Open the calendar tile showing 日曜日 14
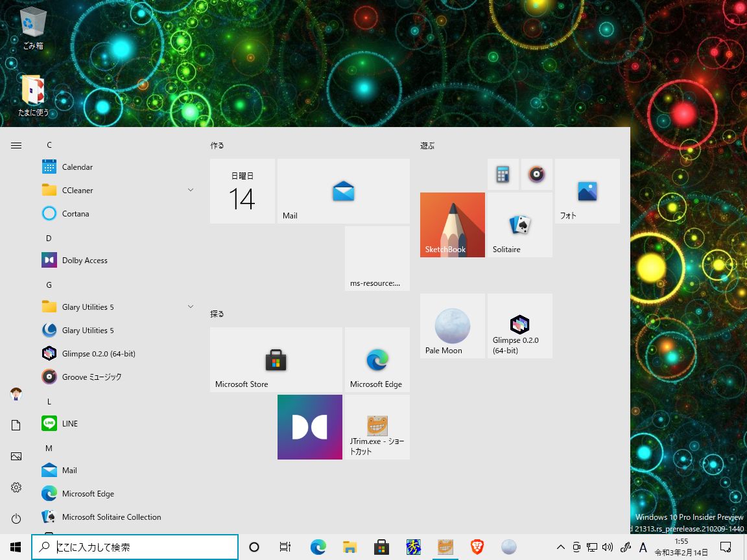The height and width of the screenshot is (560, 747). coord(243,191)
